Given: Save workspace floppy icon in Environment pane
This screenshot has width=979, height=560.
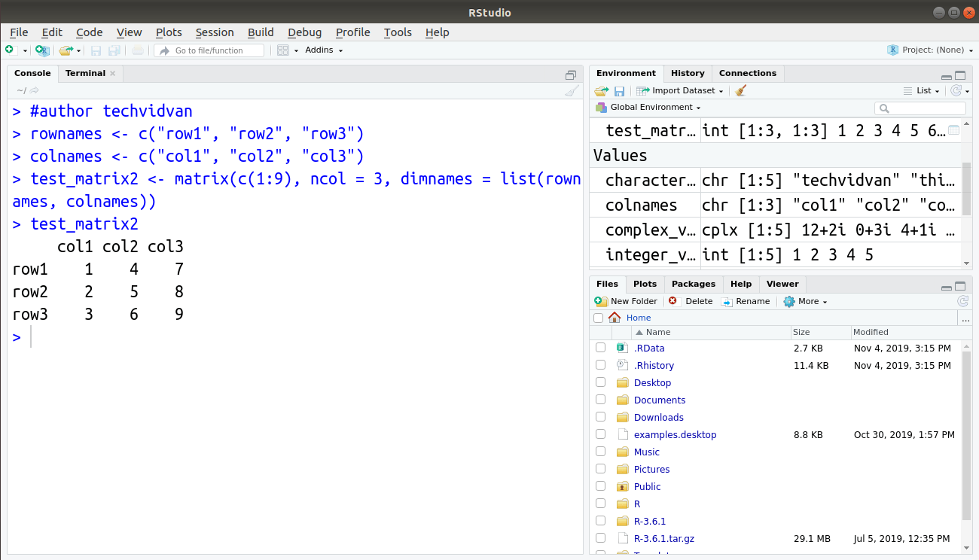Looking at the screenshot, I should [619, 91].
